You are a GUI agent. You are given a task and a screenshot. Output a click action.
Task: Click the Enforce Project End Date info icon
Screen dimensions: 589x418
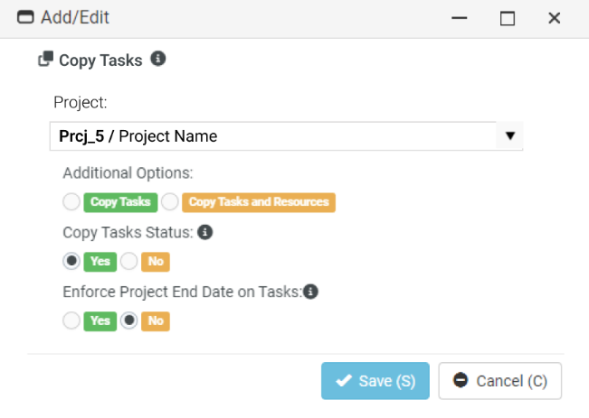(x=311, y=291)
